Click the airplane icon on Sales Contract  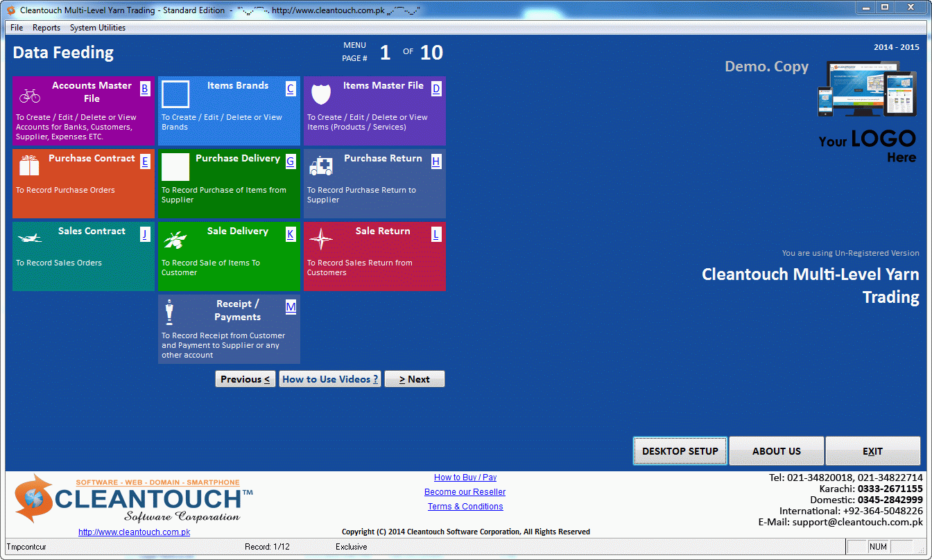coord(30,238)
